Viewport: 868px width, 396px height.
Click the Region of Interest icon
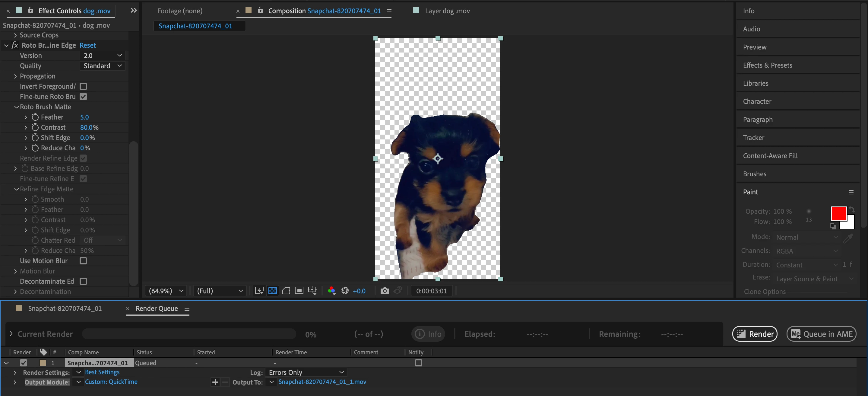[x=299, y=291]
